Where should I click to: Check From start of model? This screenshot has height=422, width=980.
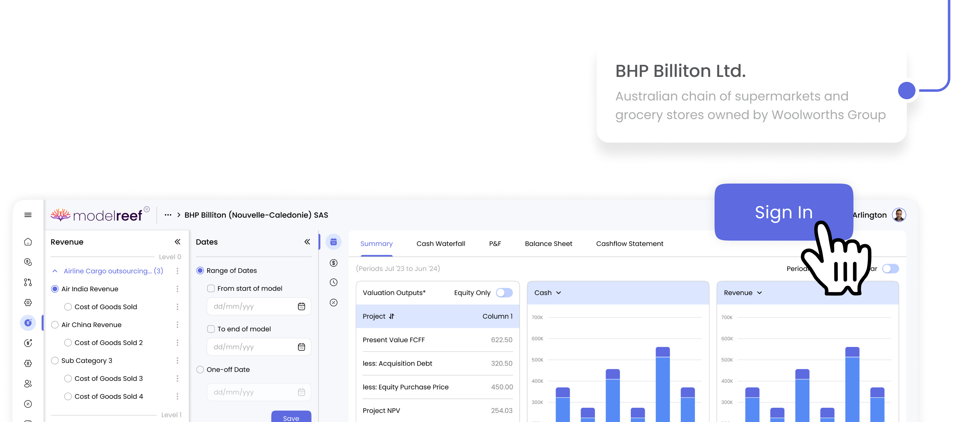[211, 289]
